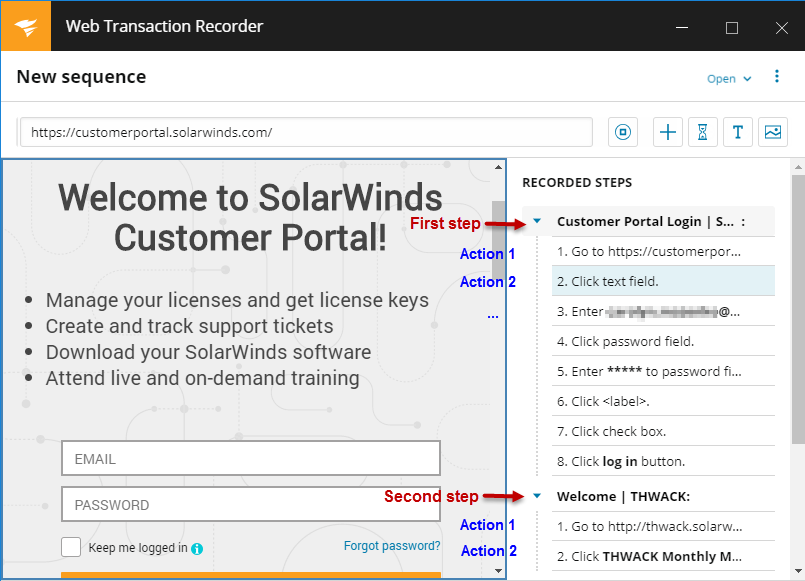
Task: Click the info icon beside Keep me logged in
Action: (x=197, y=548)
